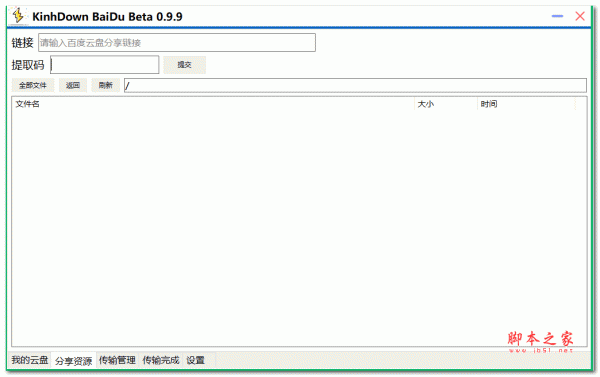Image resolution: width=600 pixels, height=377 pixels.
Task: Go back using the 返回 button
Action: tap(73, 85)
